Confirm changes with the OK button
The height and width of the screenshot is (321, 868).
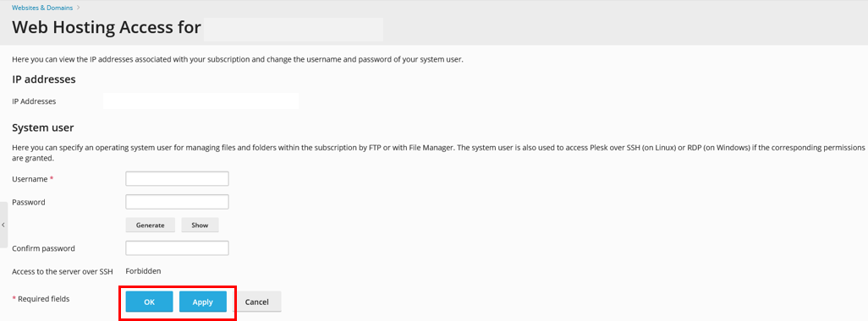click(x=150, y=302)
